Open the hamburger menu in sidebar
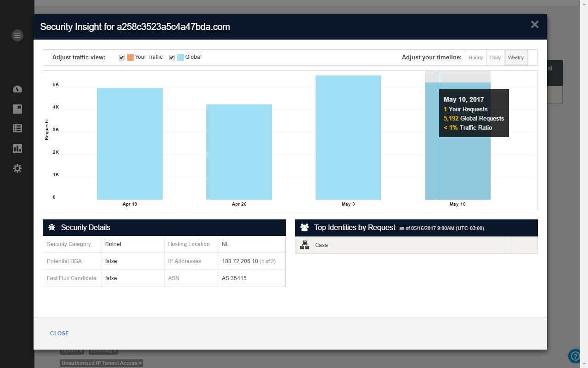Screen dimensions: 588x368 [x=17, y=35]
